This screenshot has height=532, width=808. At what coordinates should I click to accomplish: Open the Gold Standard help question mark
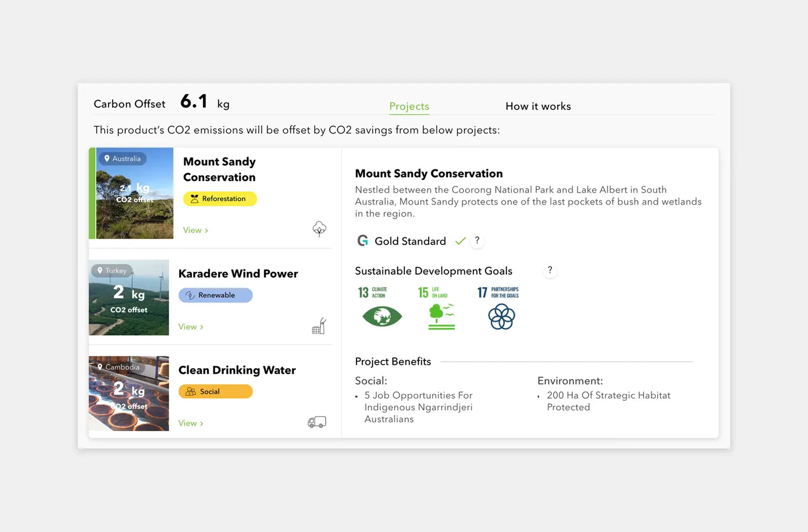point(477,241)
